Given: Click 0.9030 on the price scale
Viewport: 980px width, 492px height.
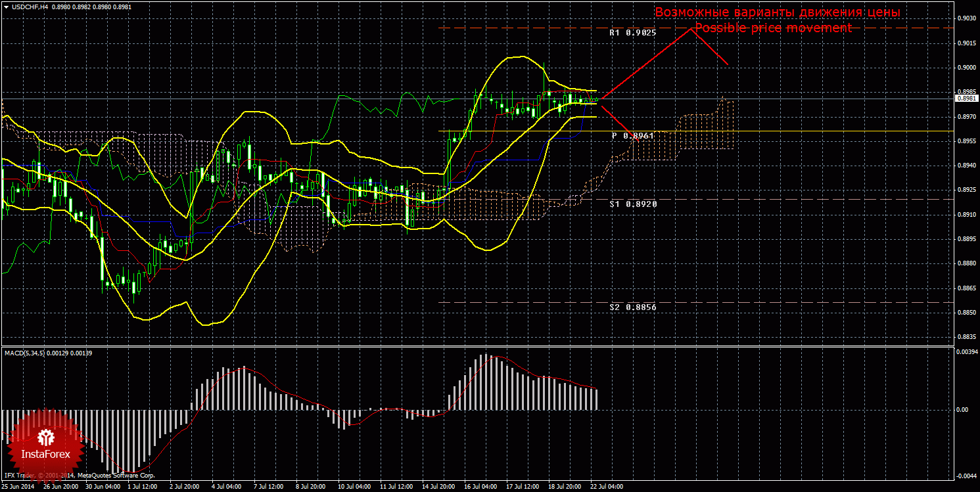Looking at the screenshot, I should point(966,18).
